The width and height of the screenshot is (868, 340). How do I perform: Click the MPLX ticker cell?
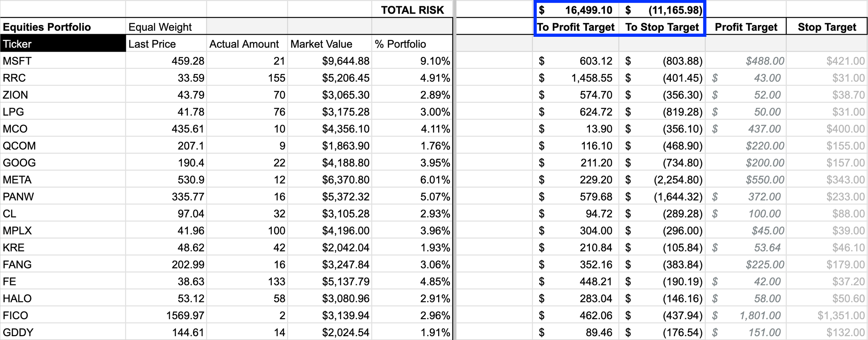coord(63,231)
